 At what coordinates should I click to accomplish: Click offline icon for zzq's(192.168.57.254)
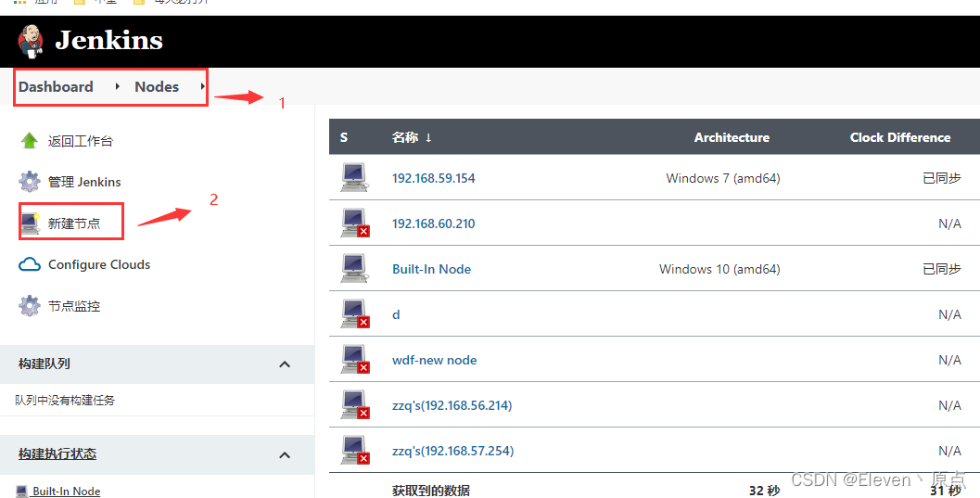(355, 450)
